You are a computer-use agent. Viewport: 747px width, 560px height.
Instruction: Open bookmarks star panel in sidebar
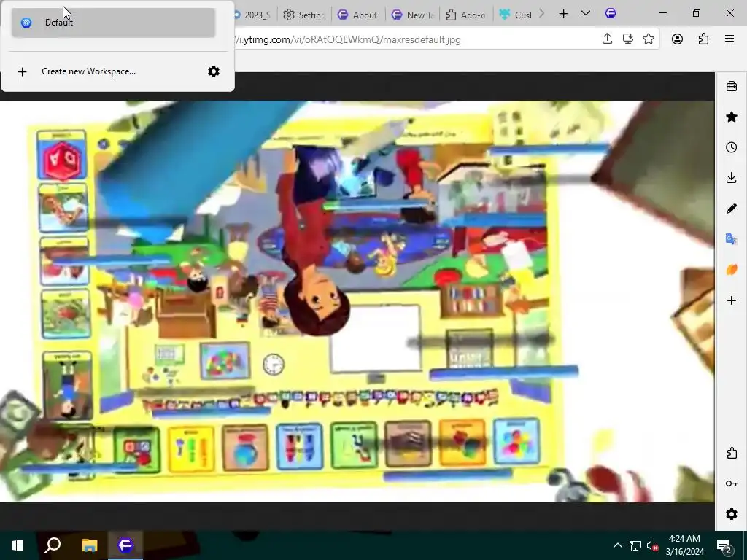[731, 117]
